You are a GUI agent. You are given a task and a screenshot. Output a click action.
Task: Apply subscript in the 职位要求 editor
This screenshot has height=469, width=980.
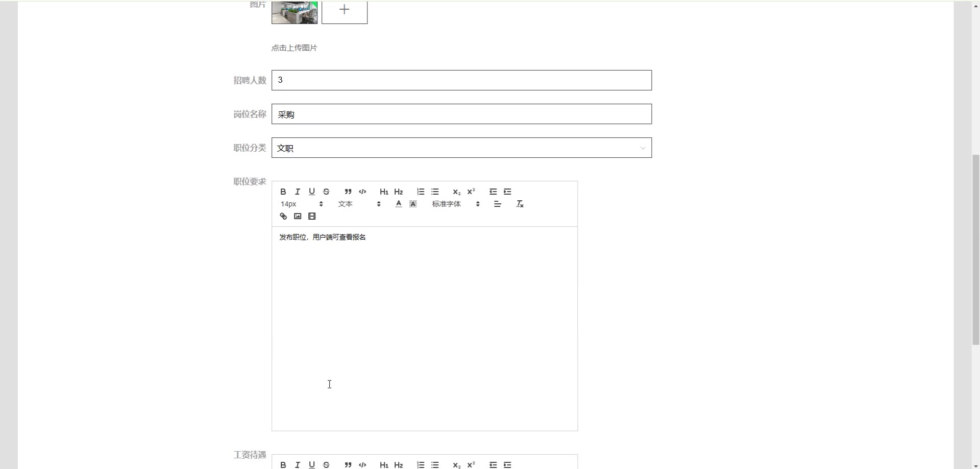point(457,192)
